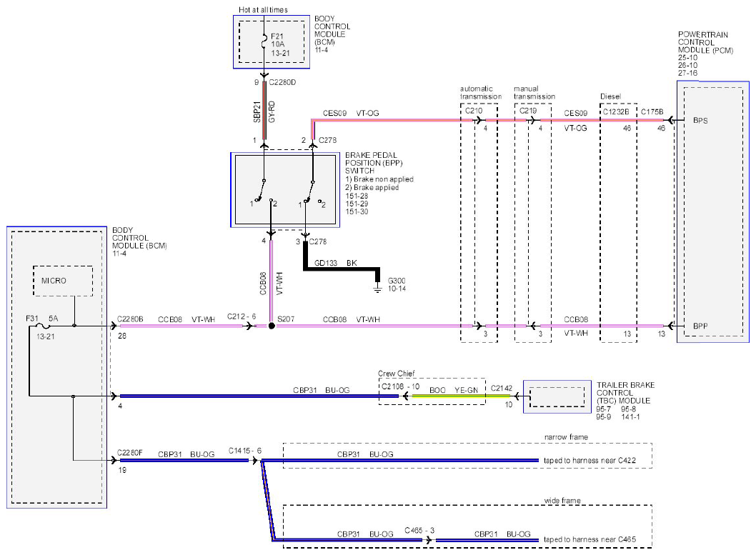Select the S207 splice label
756x555 pixels.
286,319
